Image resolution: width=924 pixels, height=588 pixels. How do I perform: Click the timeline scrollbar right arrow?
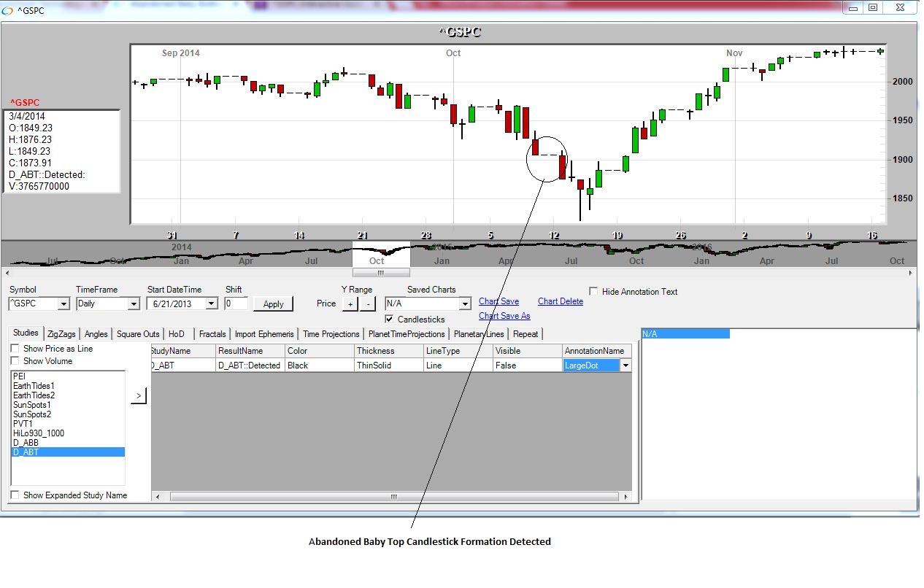click(x=912, y=273)
